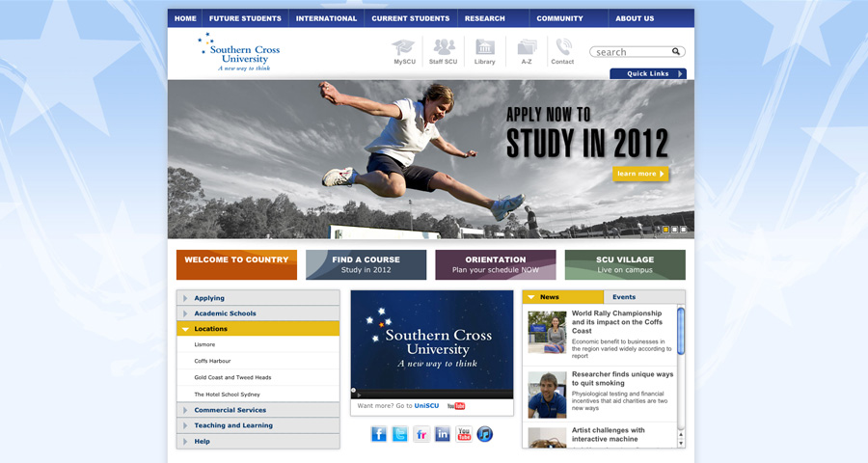
Task: Open the Library building icon
Action: (485, 47)
